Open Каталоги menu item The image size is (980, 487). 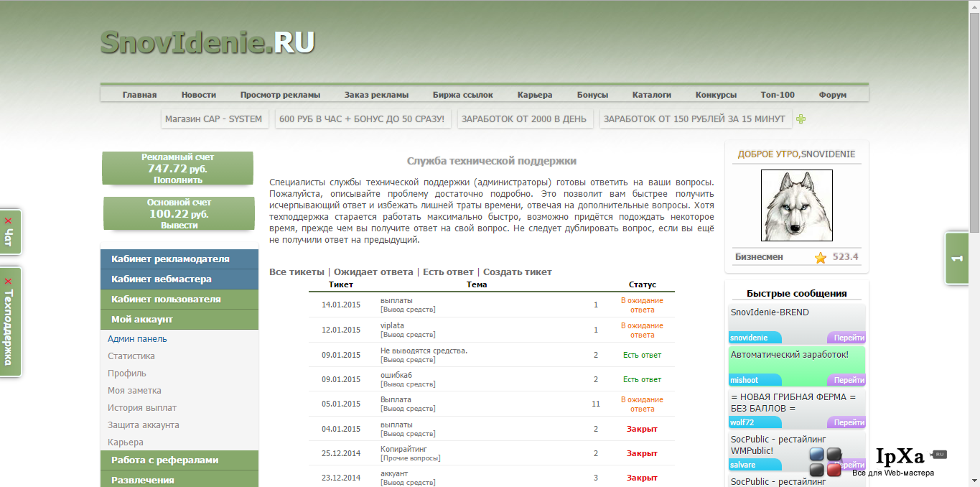(x=652, y=95)
